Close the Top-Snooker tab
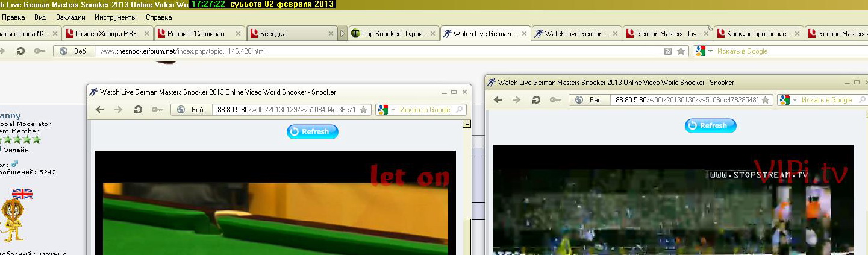The width and height of the screenshot is (868, 255). pos(432,34)
